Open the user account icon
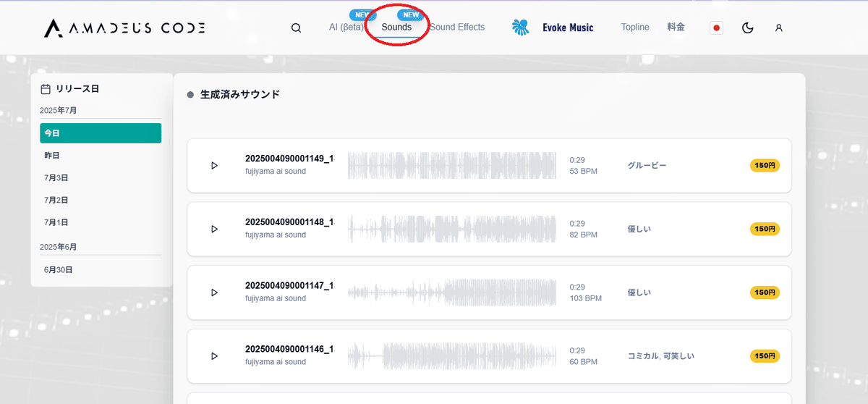The width and height of the screenshot is (868, 404). [778, 28]
